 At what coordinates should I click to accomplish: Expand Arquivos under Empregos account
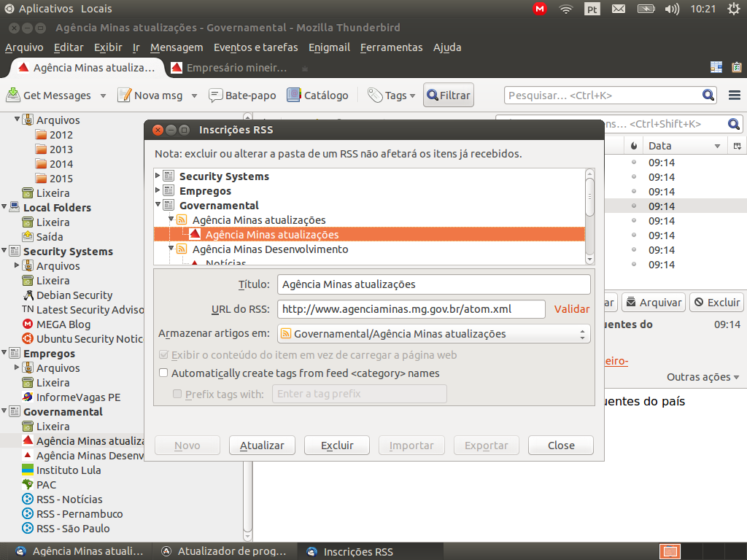17,367
